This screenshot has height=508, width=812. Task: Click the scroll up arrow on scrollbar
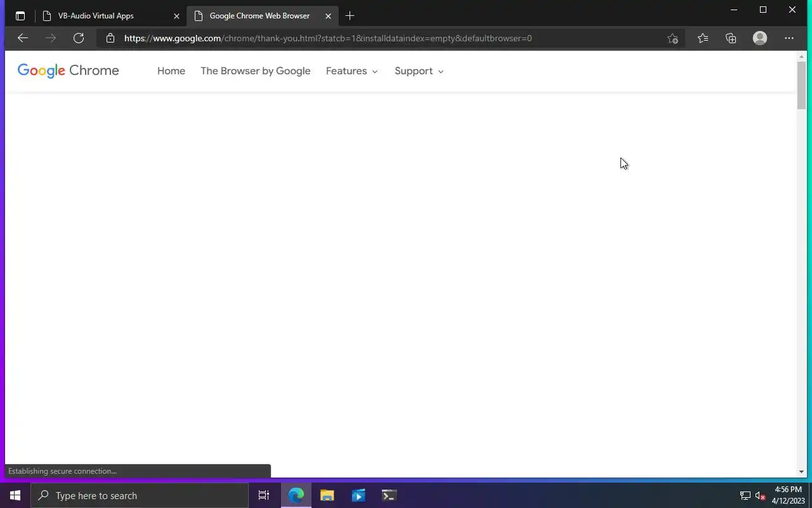(x=801, y=57)
